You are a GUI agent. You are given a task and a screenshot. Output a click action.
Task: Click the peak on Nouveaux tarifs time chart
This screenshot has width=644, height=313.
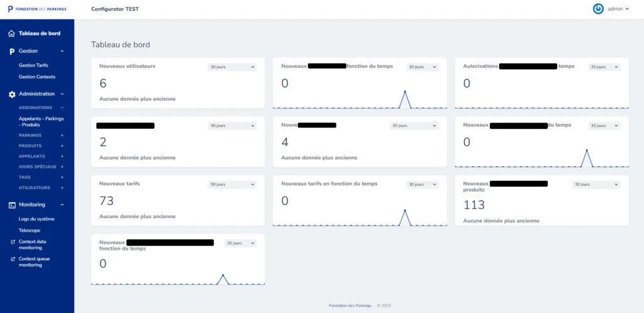(405, 210)
